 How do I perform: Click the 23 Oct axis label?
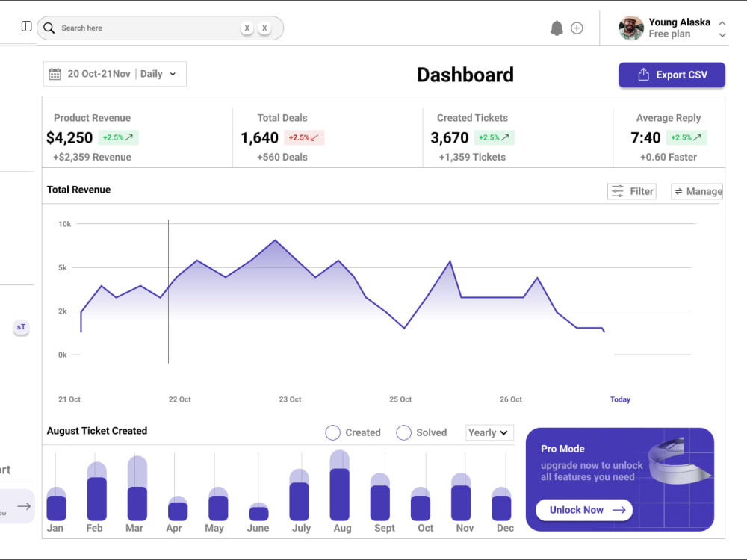tap(290, 399)
